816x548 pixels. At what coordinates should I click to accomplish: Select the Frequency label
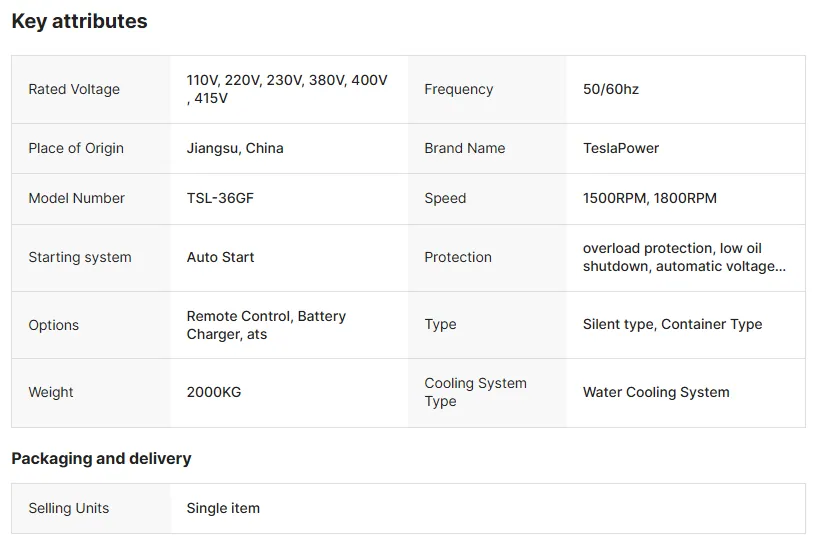[458, 90]
